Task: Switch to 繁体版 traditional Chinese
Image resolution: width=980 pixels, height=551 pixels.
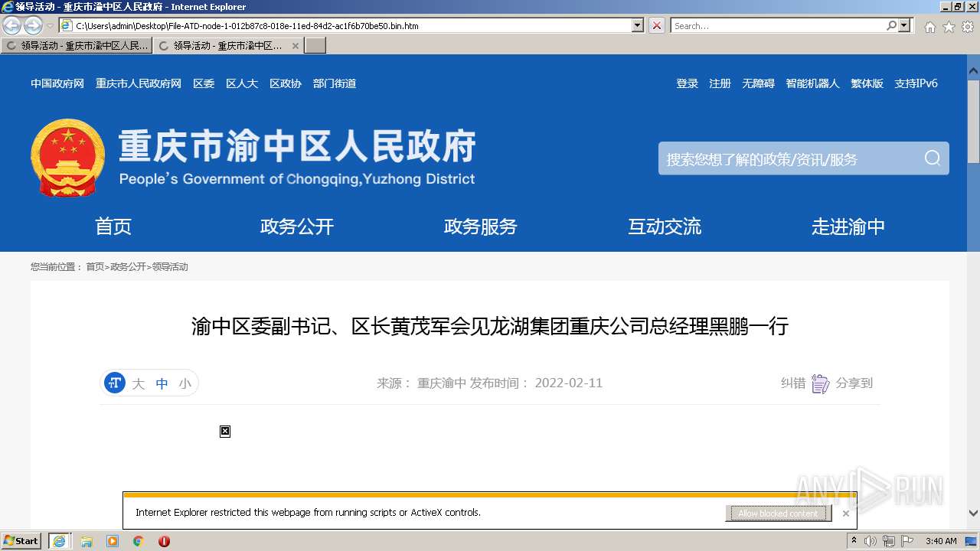Action: coord(867,83)
